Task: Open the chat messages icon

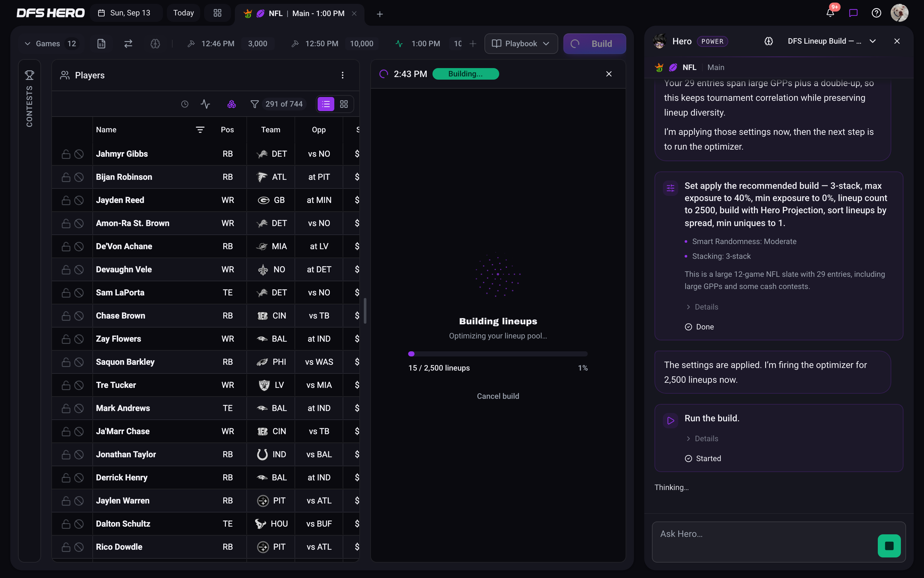Action: pos(853,13)
